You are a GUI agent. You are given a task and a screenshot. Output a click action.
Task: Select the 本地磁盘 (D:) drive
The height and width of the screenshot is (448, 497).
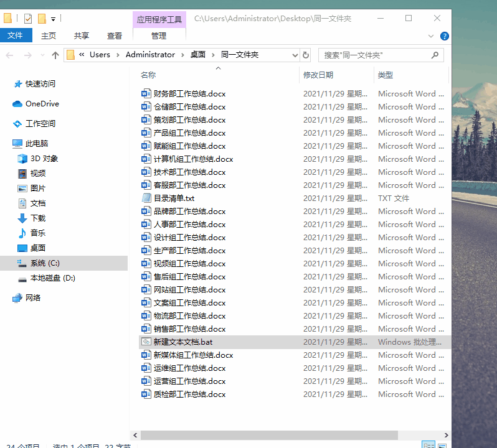52,278
